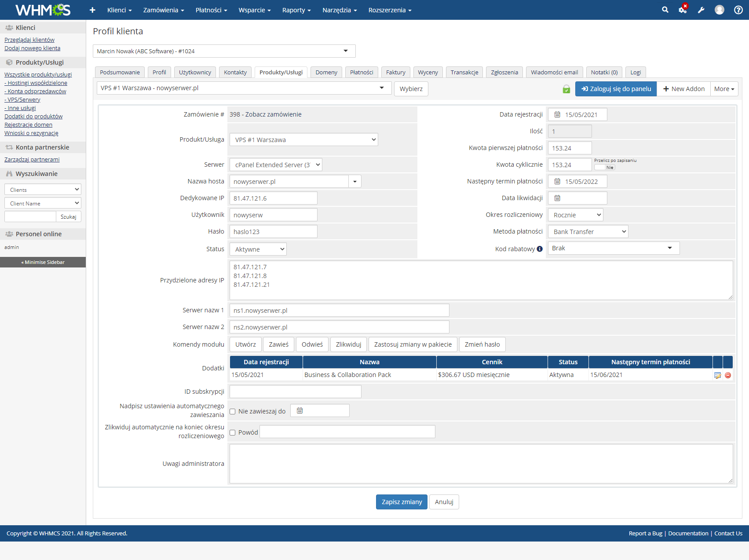The image size is (749, 560).
Task: Click the Zaloguj się do panelu button
Action: 616,89
